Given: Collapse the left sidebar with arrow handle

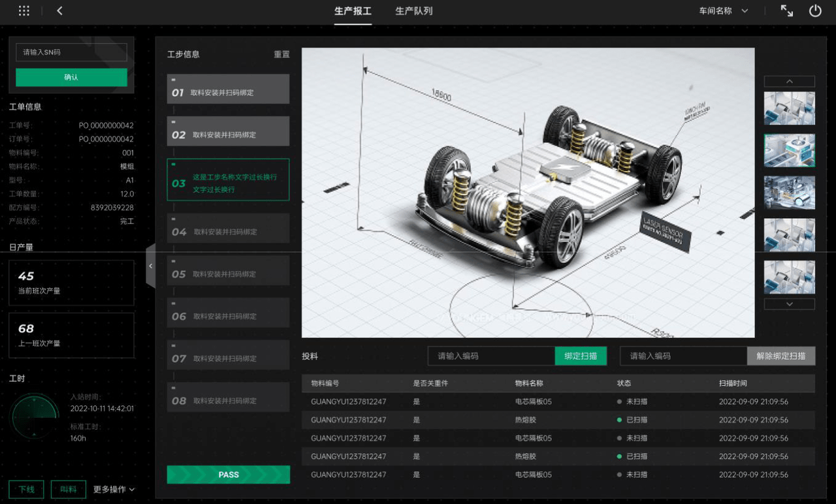Looking at the screenshot, I should [x=150, y=266].
